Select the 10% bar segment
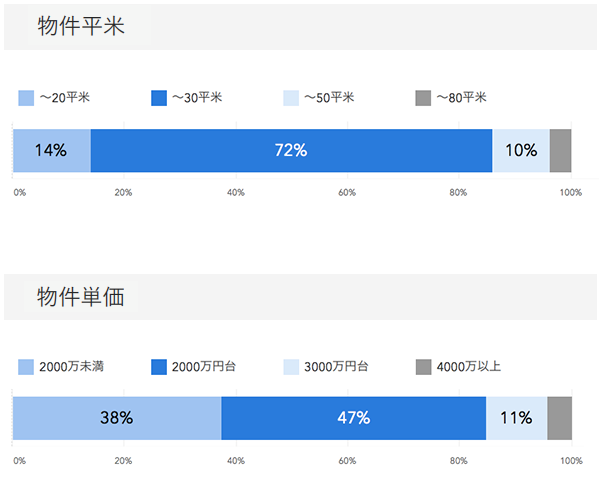Image resolution: width=600 pixels, height=500 pixels. [521, 150]
